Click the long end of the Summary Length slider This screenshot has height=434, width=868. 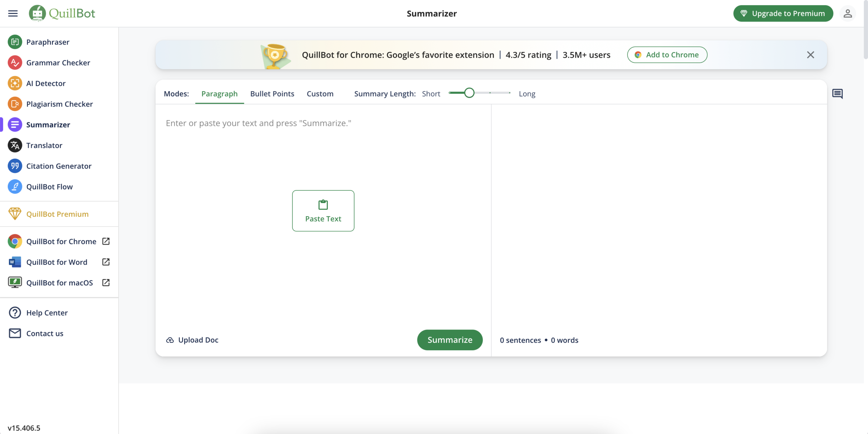(509, 93)
